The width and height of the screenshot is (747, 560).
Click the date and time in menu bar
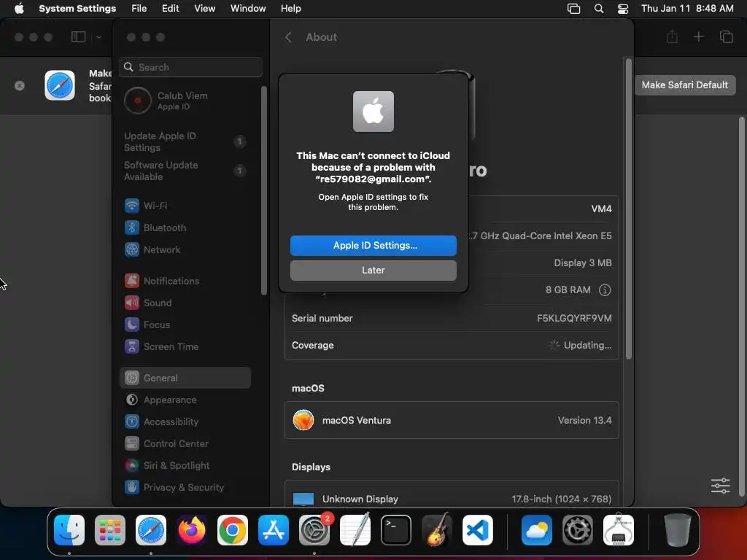(x=687, y=9)
